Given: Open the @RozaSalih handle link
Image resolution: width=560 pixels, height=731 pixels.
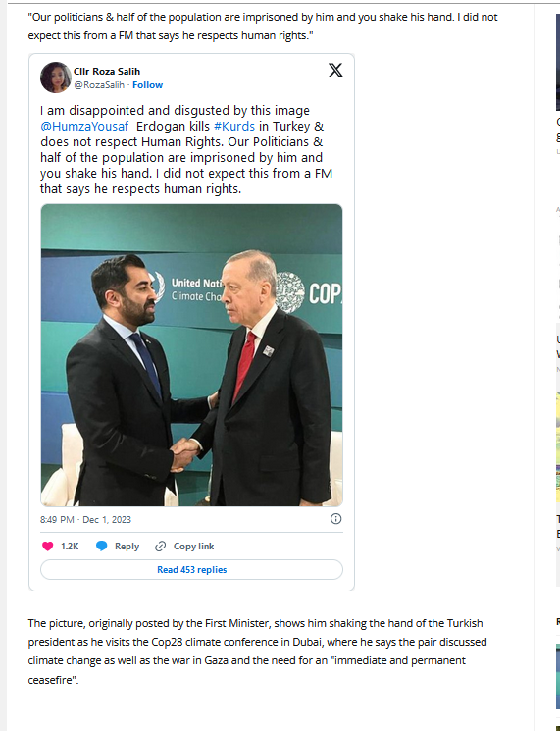Looking at the screenshot, I should [x=99, y=84].
